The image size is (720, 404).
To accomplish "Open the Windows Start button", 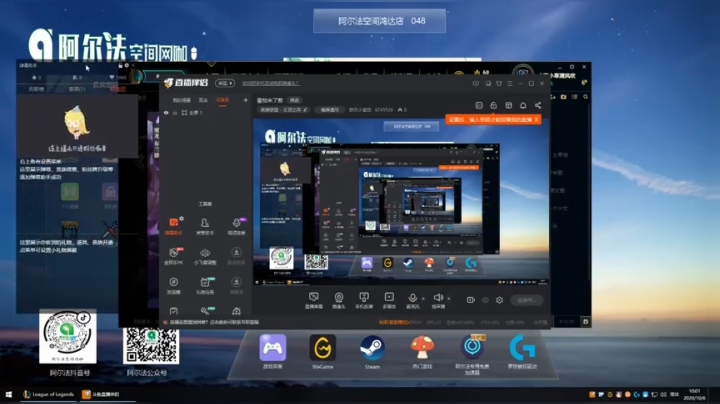I will [x=8, y=394].
